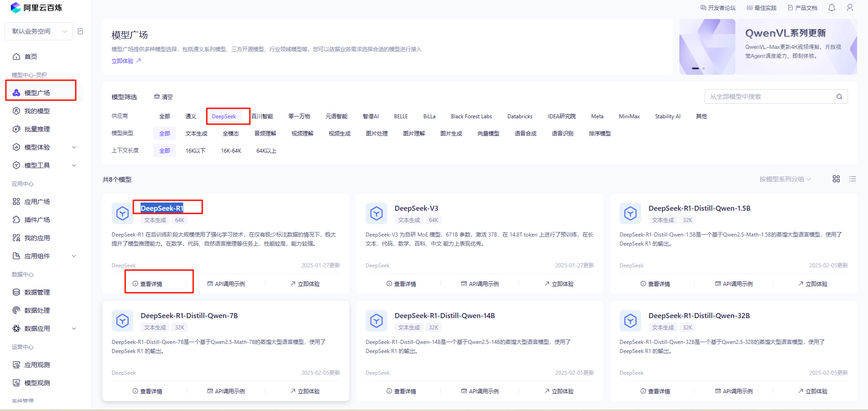This screenshot has width=868, height=411.
Task: Click DeepSeek-R1-Distill-Qwen-7B model cube icon
Action: point(122,320)
